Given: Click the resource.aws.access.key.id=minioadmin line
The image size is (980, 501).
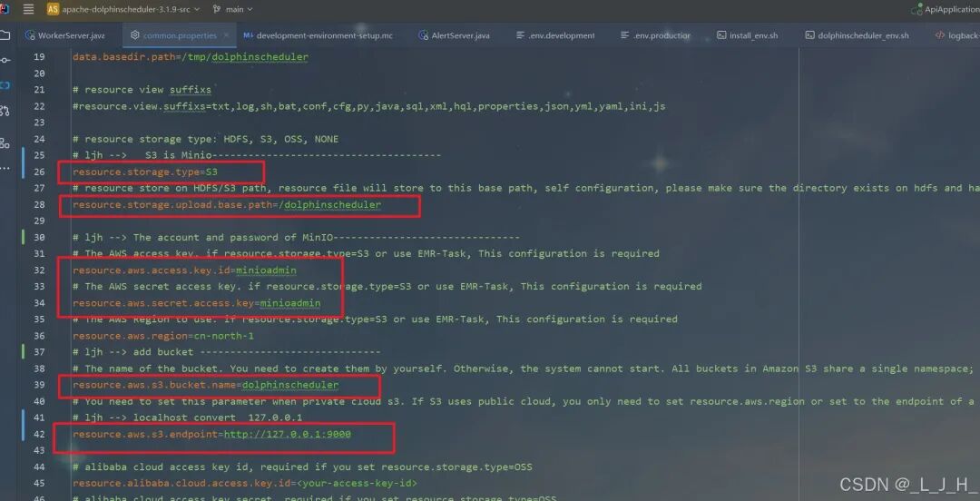Looking at the screenshot, I should tap(184, 270).
